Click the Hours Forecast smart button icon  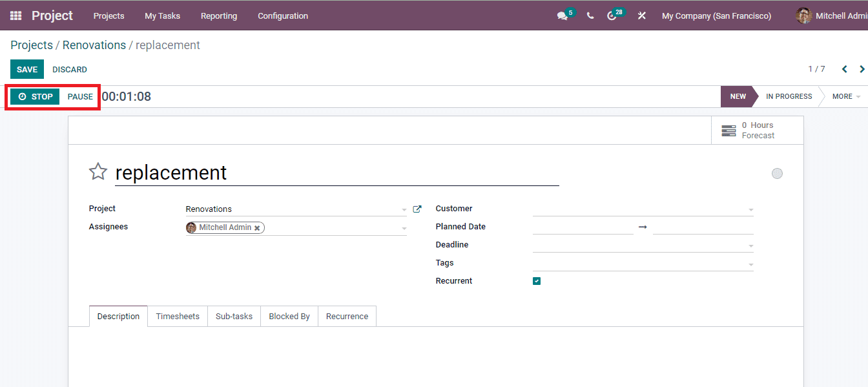pyautogui.click(x=728, y=130)
